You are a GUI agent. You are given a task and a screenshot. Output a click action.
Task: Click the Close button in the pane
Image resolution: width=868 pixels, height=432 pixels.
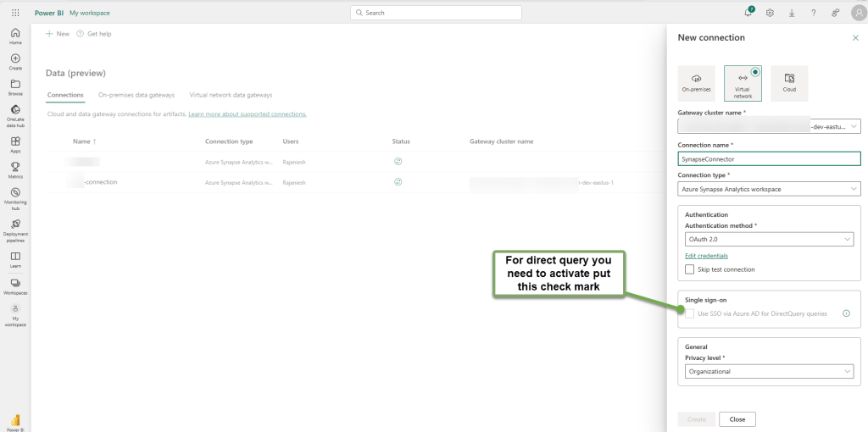pyautogui.click(x=737, y=419)
